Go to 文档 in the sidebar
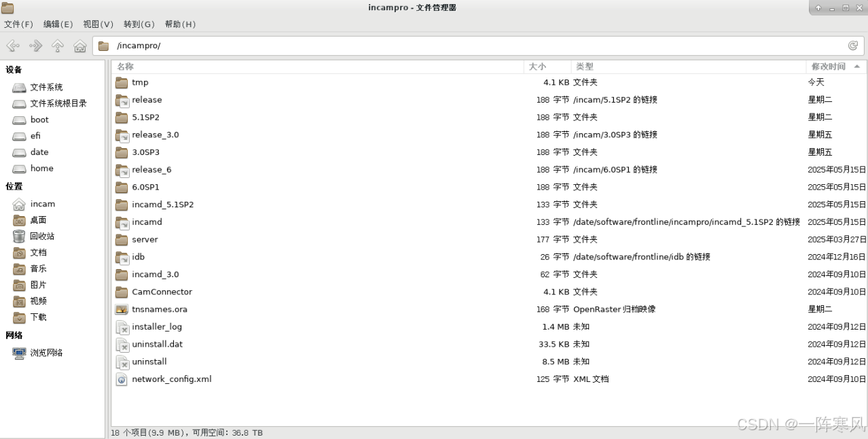The height and width of the screenshot is (439, 868). pos(38,253)
